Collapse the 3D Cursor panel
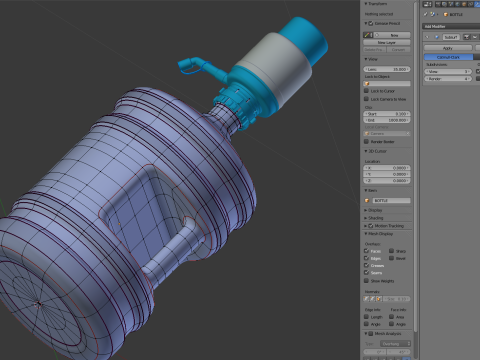480x360 pixels. click(x=366, y=151)
